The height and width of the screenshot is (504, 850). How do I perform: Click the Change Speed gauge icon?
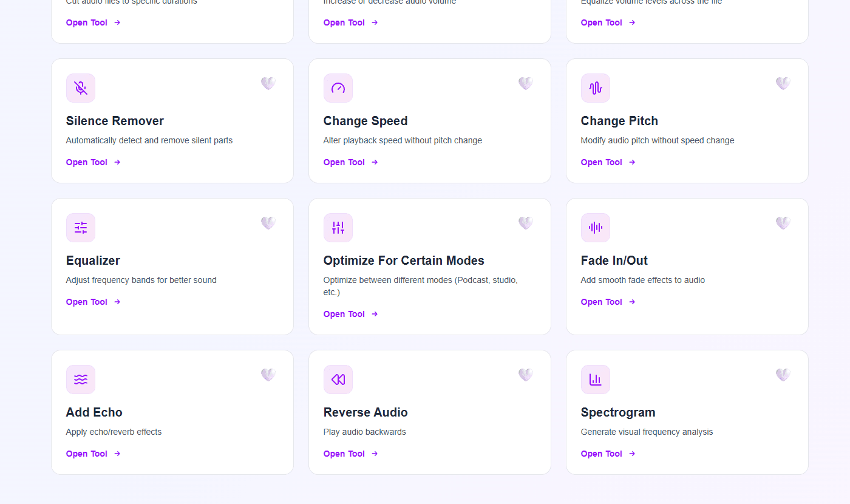[x=338, y=88]
